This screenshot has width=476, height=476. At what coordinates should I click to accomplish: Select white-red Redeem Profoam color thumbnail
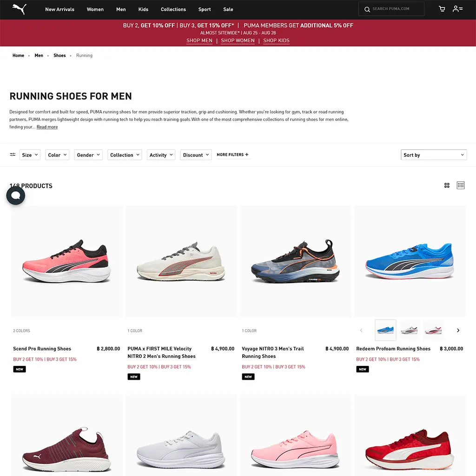pos(433,330)
